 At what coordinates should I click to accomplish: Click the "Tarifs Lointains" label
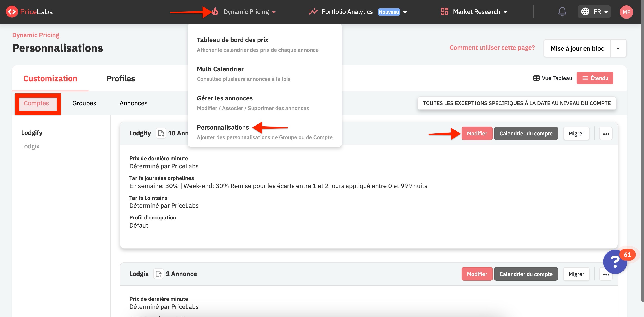[x=148, y=198]
